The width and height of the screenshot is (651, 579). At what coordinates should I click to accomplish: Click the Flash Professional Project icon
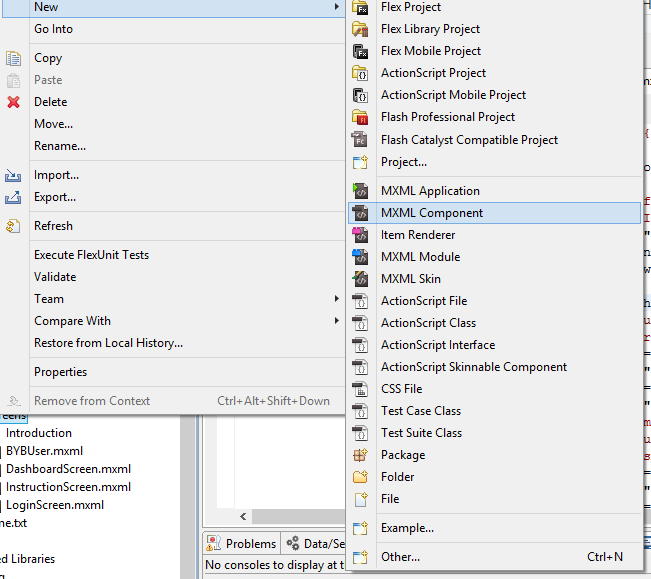[x=360, y=117]
